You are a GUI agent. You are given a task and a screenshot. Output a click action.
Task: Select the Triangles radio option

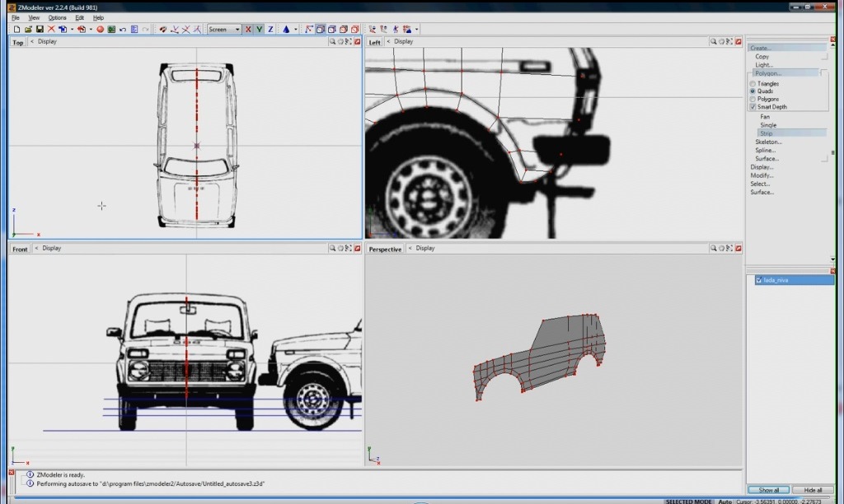click(753, 84)
